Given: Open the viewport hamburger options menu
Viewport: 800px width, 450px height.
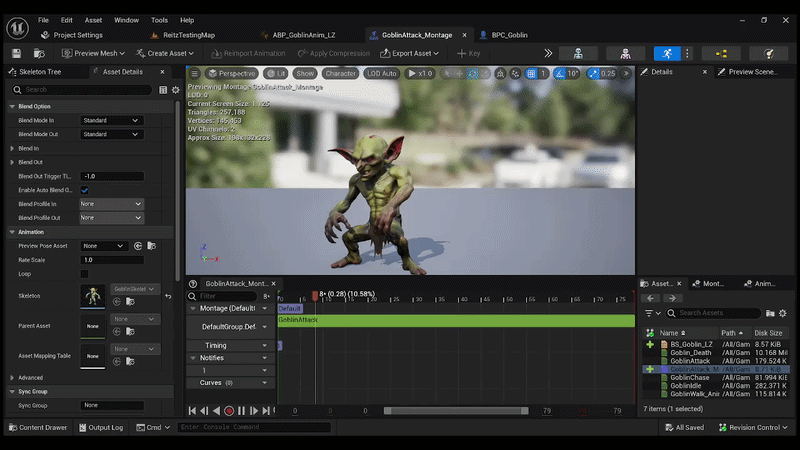Looking at the screenshot, I should click(194, 73).
